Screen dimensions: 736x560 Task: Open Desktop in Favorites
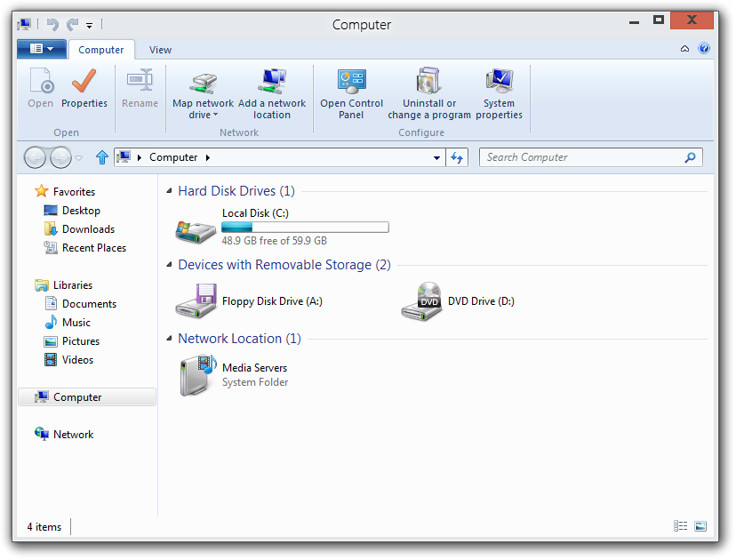72,211
